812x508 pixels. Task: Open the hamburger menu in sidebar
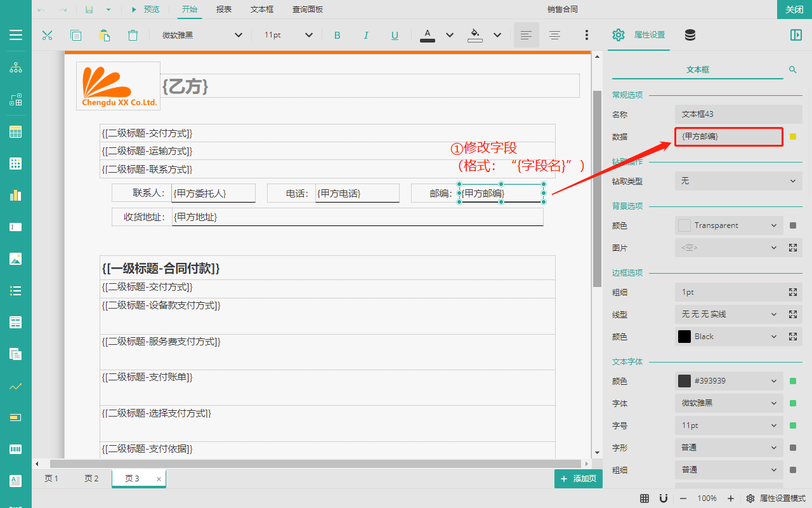[x=16, y=35]
